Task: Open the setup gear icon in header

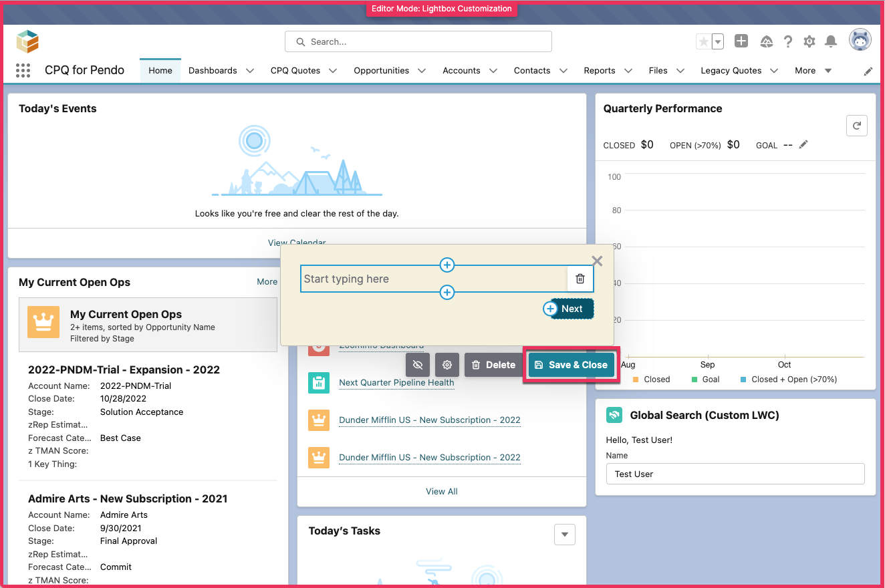Action: pos(809,41)
